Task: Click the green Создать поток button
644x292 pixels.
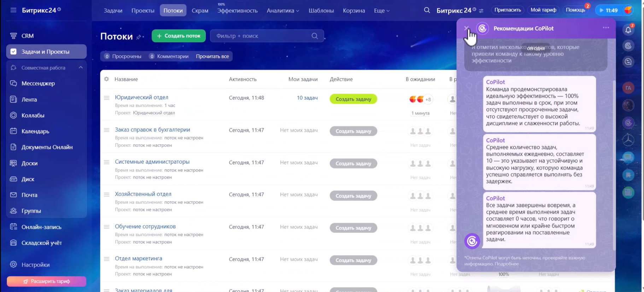Action: 178,36
